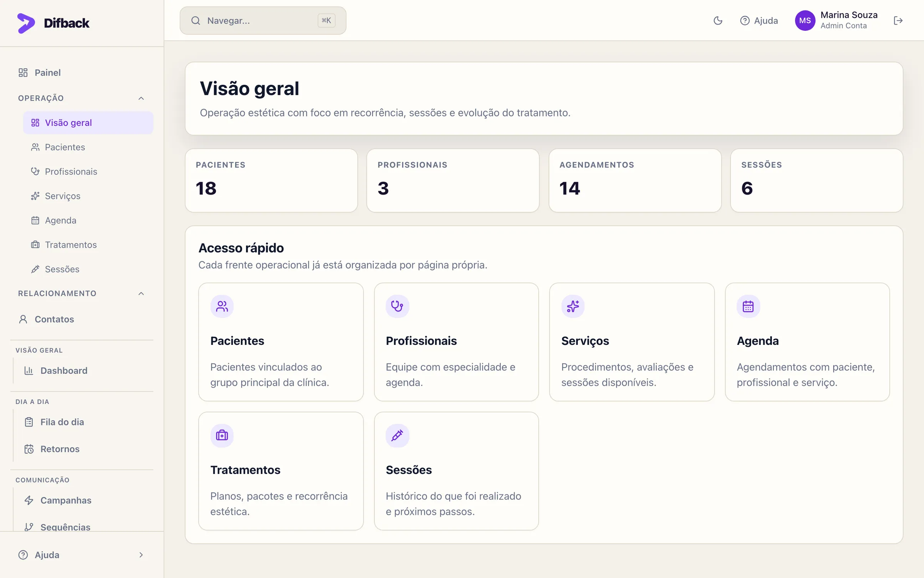Open the Serviços quick access card title

tap(585, 341)
